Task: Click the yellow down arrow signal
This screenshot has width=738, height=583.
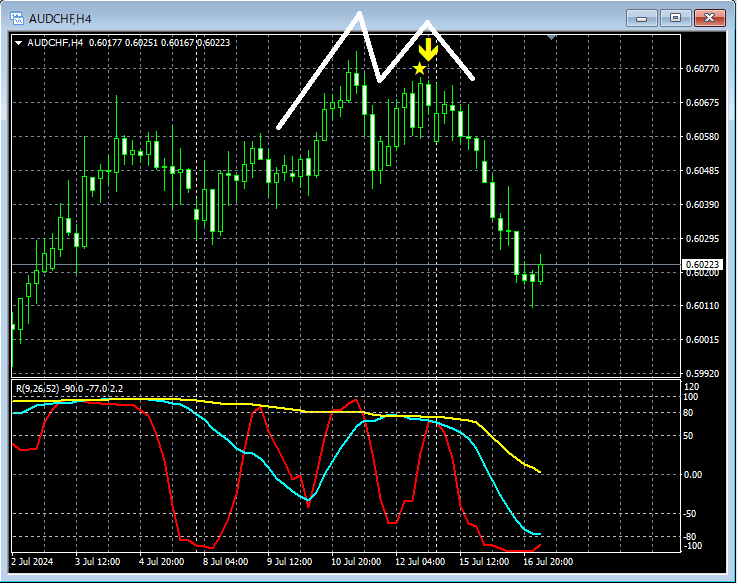Action: [x=428, y=50]
